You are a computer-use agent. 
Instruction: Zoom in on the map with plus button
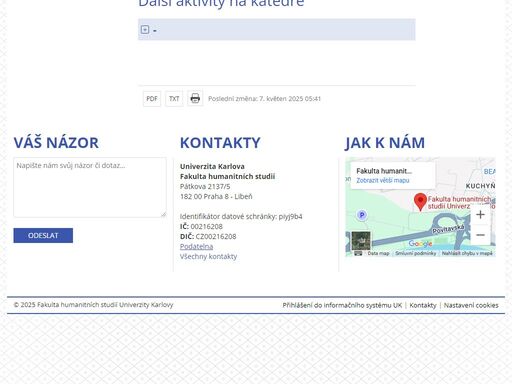(480, 215)
